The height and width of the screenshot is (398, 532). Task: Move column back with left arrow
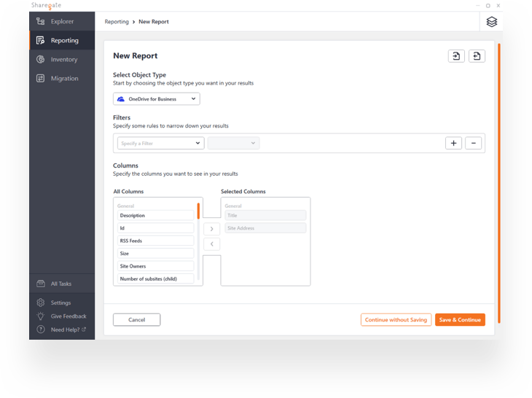[x=212, y=244]
